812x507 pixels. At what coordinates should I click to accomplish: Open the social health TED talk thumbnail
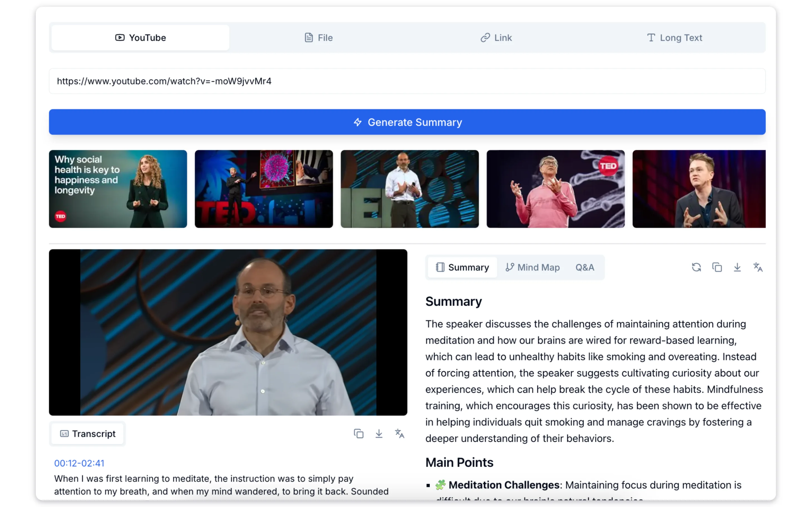coord(118,189)
